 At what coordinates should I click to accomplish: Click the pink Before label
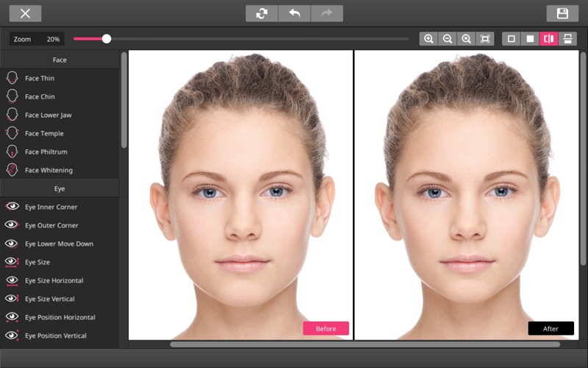(326, 328)
